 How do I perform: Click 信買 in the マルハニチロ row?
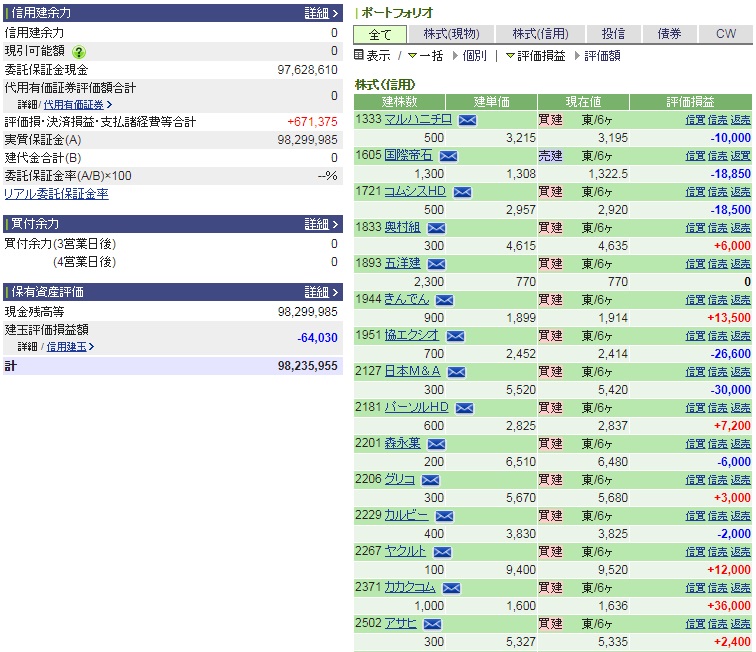pyautogui.click(x=695, y=120)
